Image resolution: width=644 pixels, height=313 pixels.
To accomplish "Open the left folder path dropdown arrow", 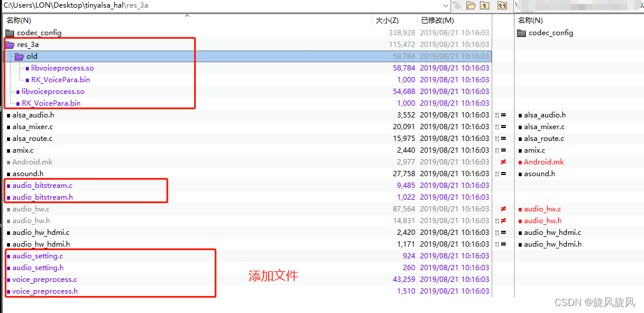I will 446,5.
